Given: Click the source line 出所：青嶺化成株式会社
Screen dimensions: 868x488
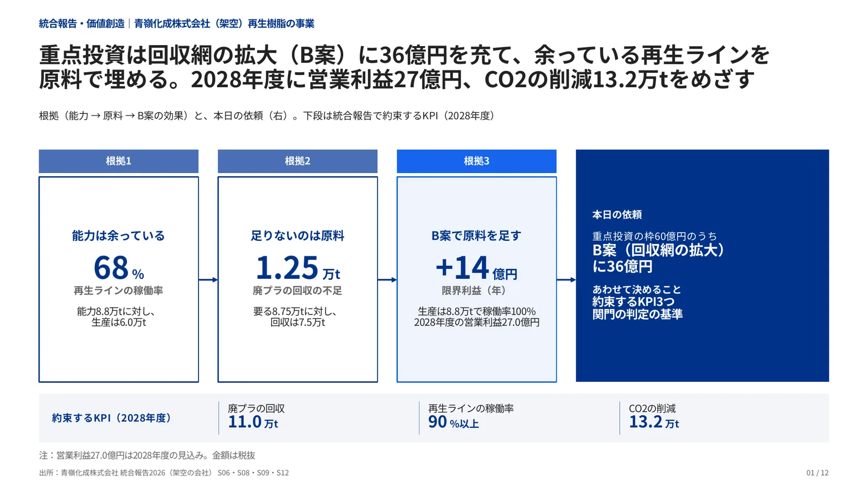Looking at the screenshot, I should (164, 473).
